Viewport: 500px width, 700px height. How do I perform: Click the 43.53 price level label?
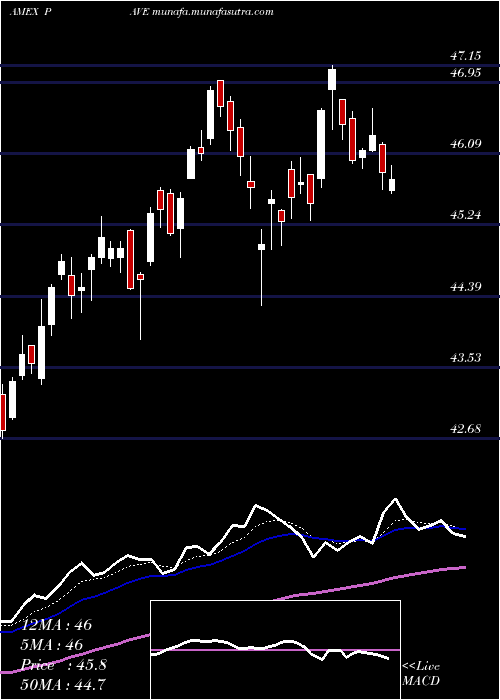click(x=465, y=358)
